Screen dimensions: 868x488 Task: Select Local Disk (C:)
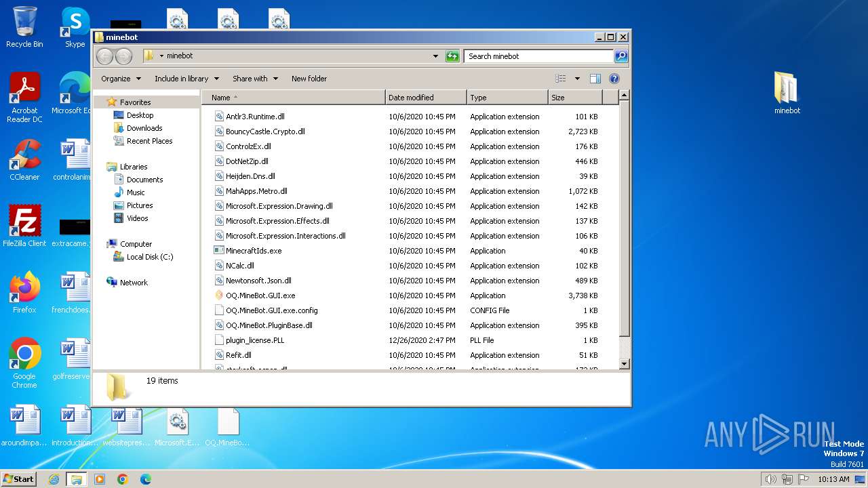149,257
